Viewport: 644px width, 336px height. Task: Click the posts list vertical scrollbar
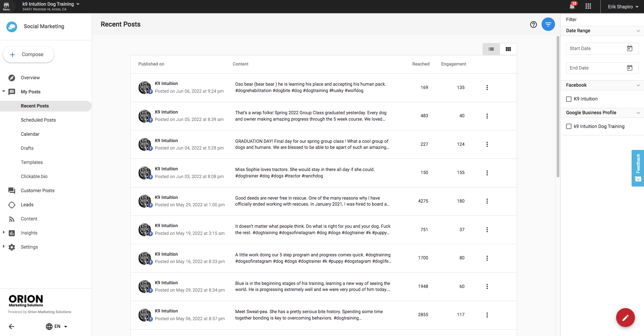(x=558, y=107)
